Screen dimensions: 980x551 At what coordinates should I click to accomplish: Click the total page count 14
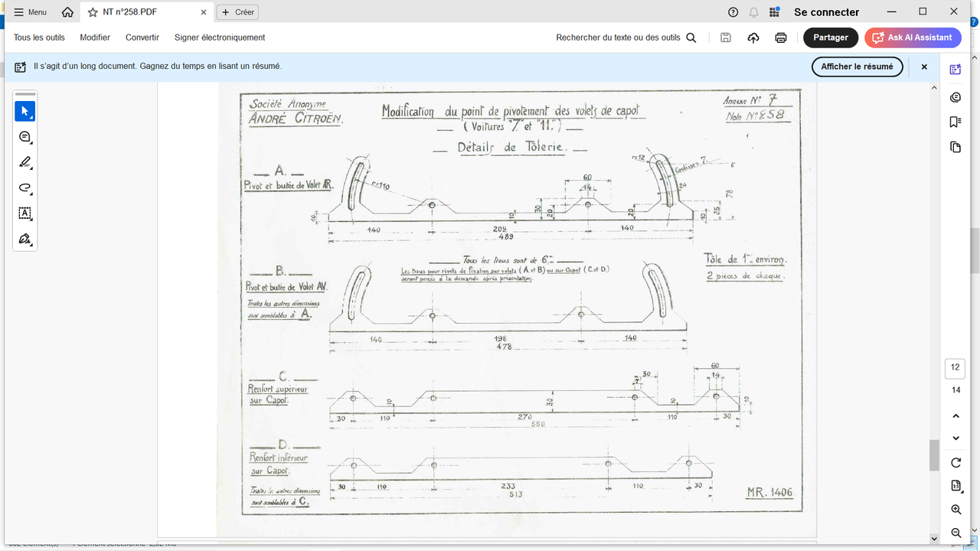tap(955, 390)
